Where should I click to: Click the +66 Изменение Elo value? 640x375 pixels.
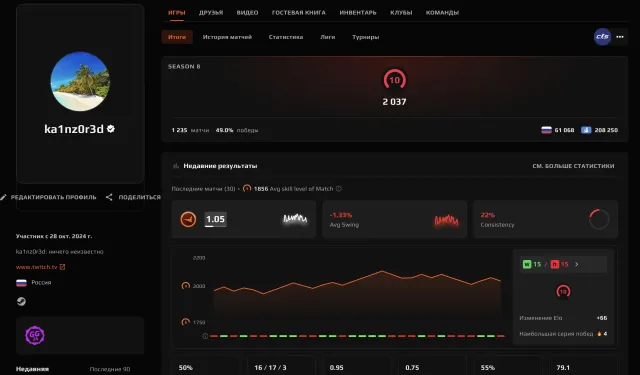coord(602,318)
